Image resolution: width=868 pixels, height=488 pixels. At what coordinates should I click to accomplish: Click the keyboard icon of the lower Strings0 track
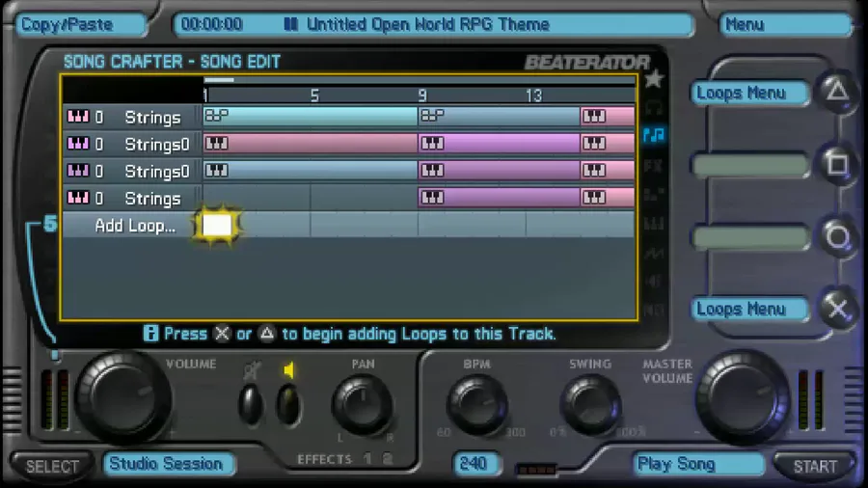(x=77, y=171)
